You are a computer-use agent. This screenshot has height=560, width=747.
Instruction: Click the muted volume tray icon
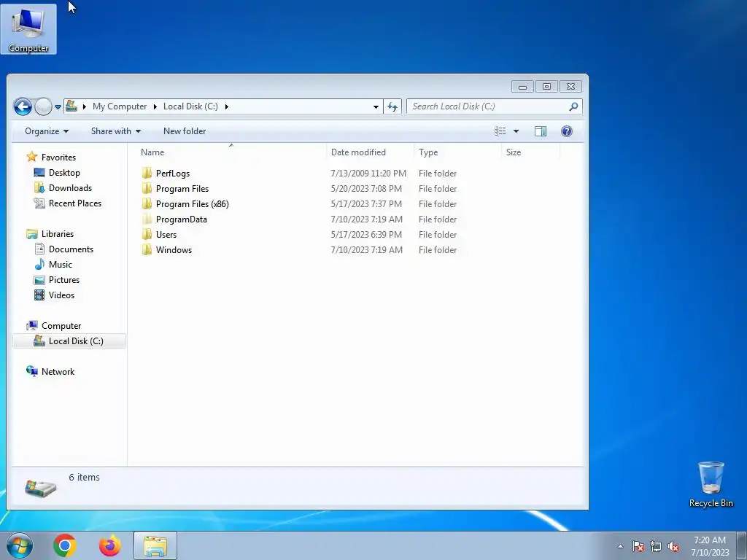[673, 546]
